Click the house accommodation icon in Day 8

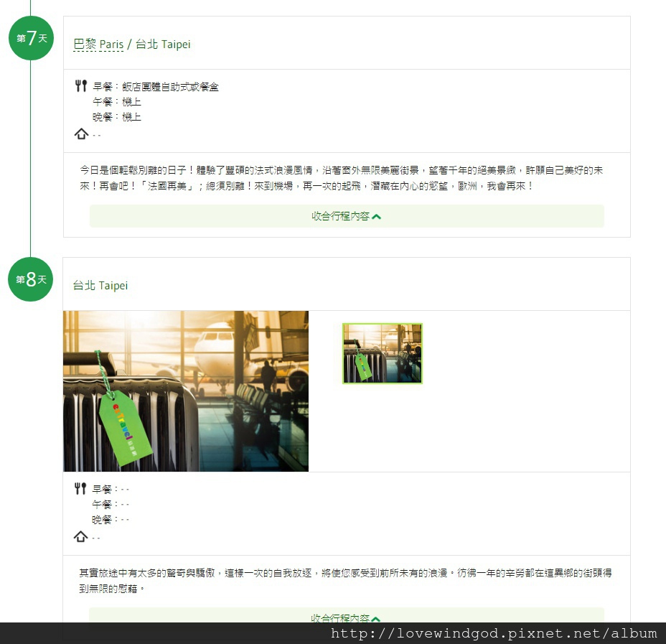tap(80, 536)
